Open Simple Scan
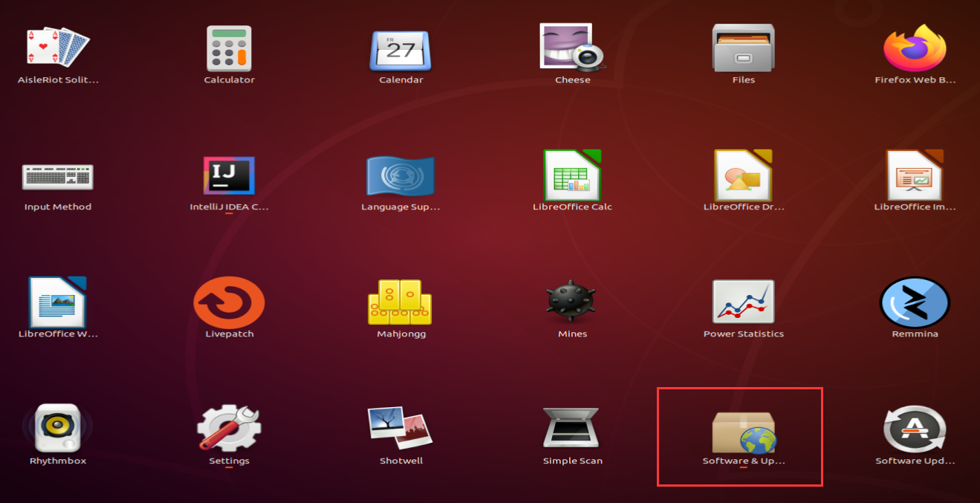 pos(572,429)
